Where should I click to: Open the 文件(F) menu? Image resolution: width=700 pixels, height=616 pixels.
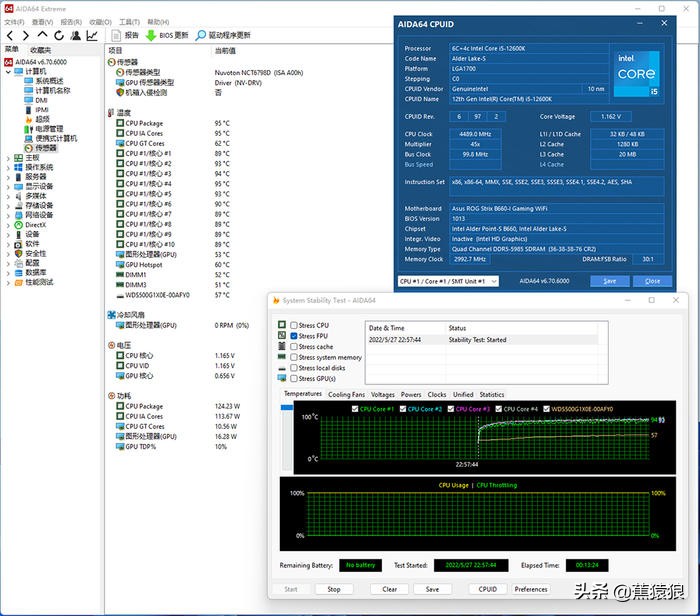[14, 22]
